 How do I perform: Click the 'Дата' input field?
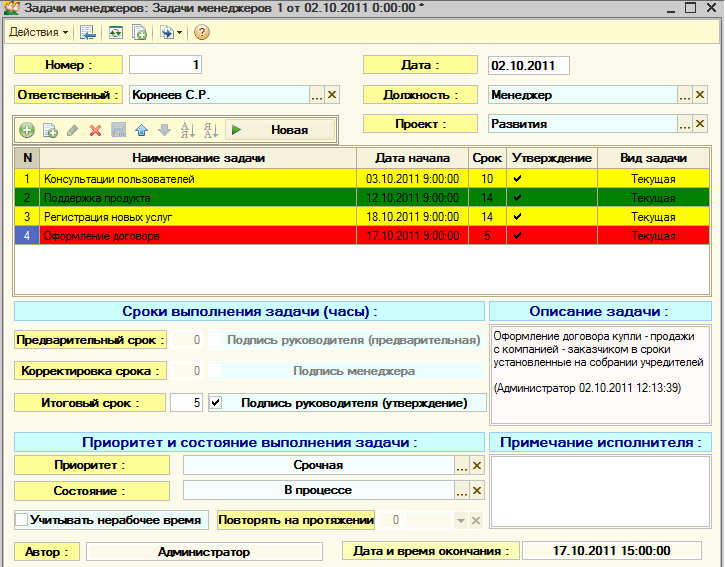[x=528, y=66]
